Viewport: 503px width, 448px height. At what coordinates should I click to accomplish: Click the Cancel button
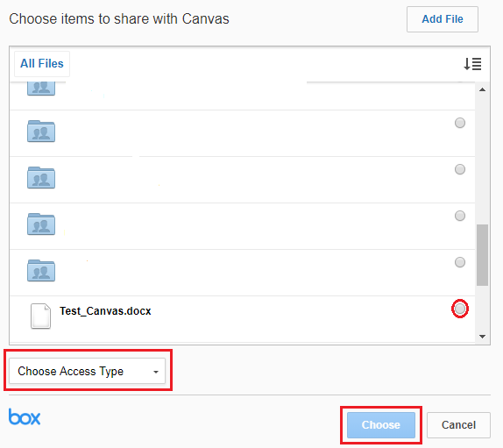[x=458, y=425]
